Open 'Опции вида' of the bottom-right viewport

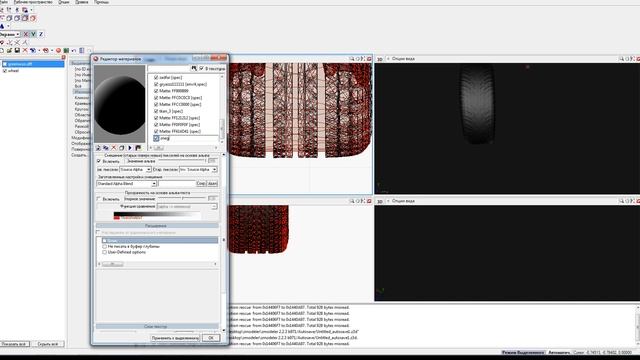click(403, 201)
